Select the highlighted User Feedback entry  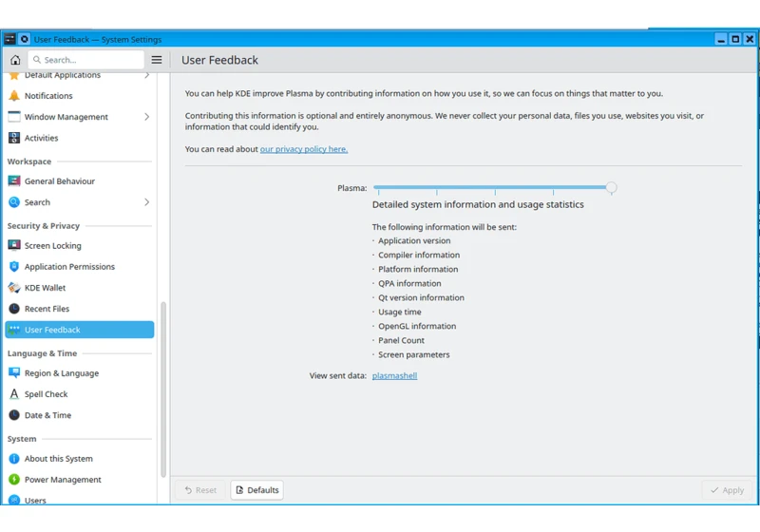[80, 330]
